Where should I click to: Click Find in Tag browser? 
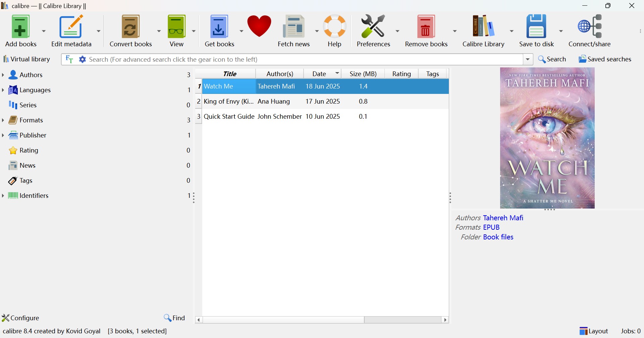tap(174, 318)
